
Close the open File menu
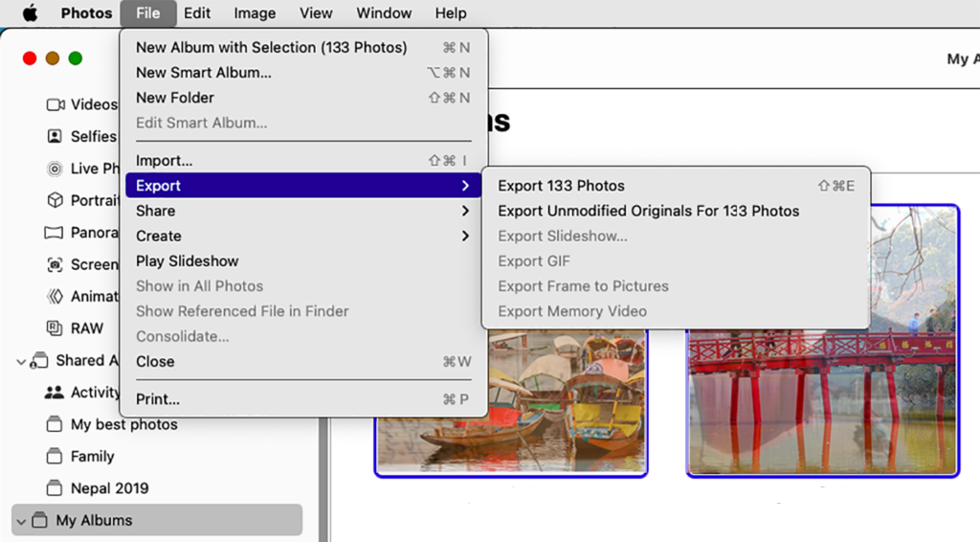point(148,12)
